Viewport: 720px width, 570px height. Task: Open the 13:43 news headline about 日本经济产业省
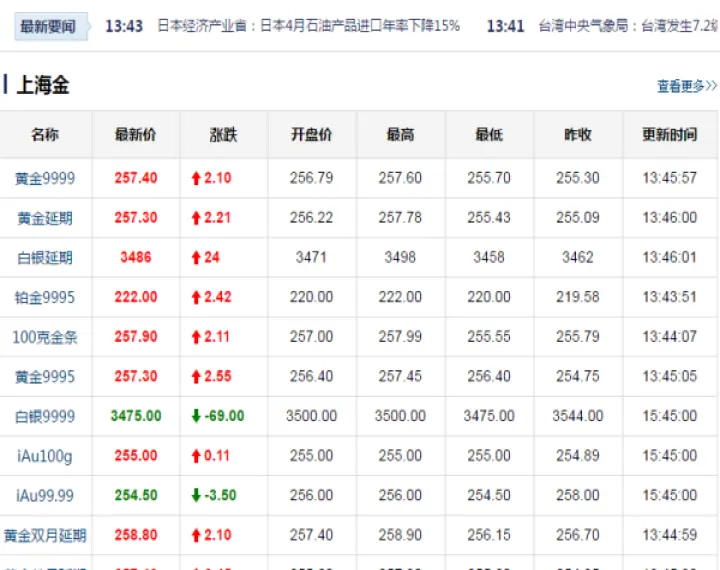point(309,26)
